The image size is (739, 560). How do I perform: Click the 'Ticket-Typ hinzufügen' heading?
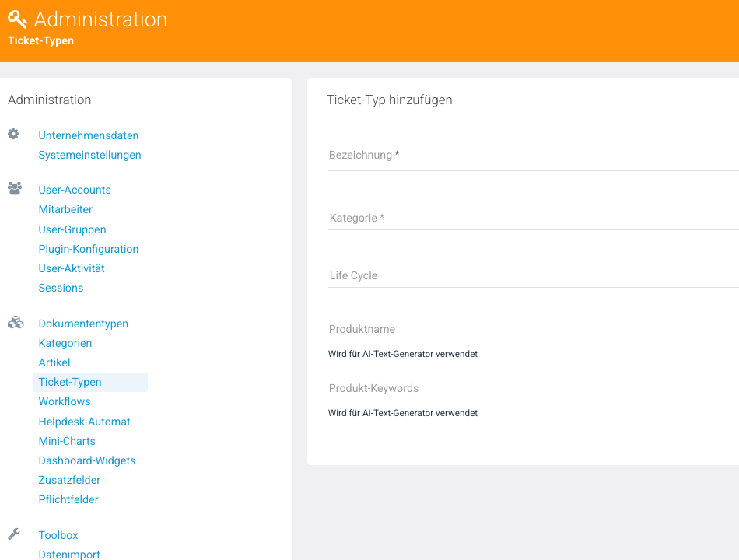pos(389,100)
